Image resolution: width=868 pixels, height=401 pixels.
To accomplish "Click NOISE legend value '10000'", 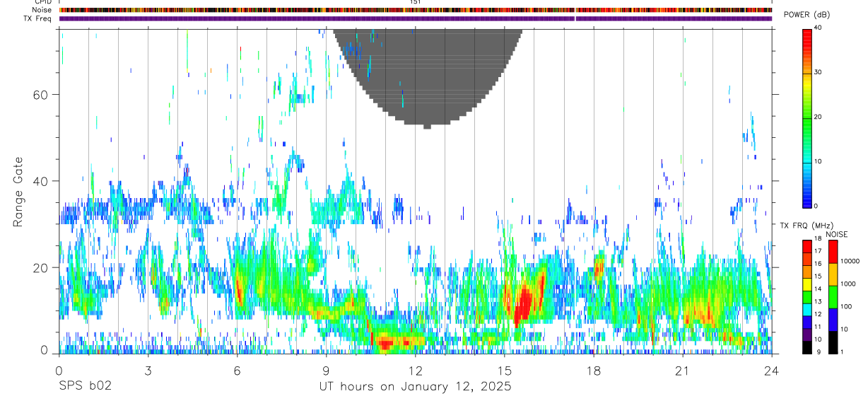I will click(x=851, y=261).
